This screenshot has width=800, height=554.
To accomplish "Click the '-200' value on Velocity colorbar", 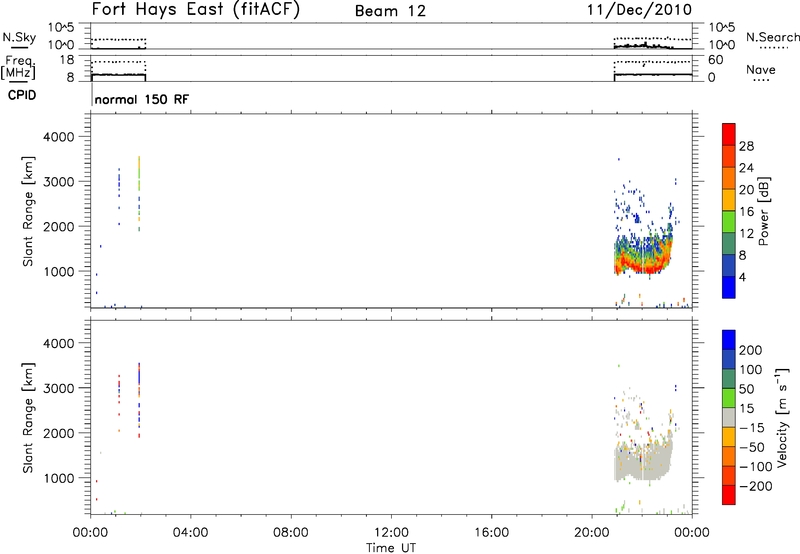I will (755, 486).
